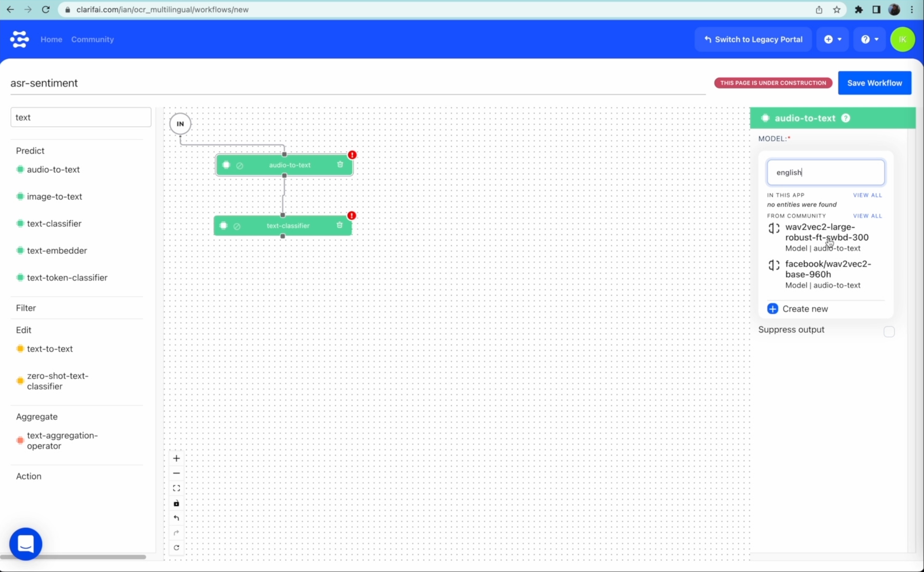This screenshot has height=572, width=924.
Task: Toggle disable icon on text-classifier node
Action: (x=237, y=226)
